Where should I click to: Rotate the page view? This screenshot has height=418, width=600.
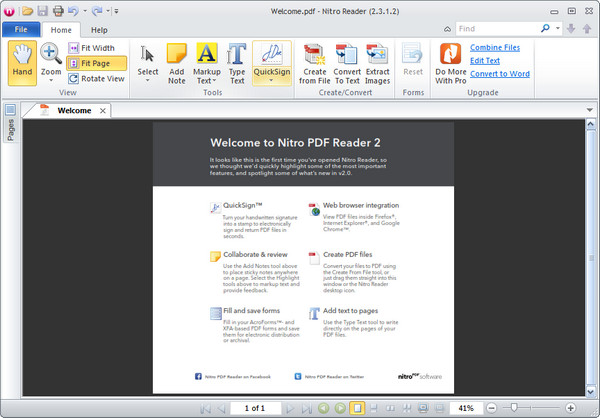point(96,79)
